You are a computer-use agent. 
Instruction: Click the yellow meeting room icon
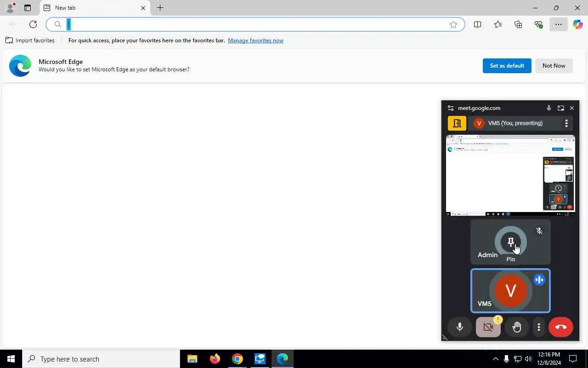tap(457, 123)
